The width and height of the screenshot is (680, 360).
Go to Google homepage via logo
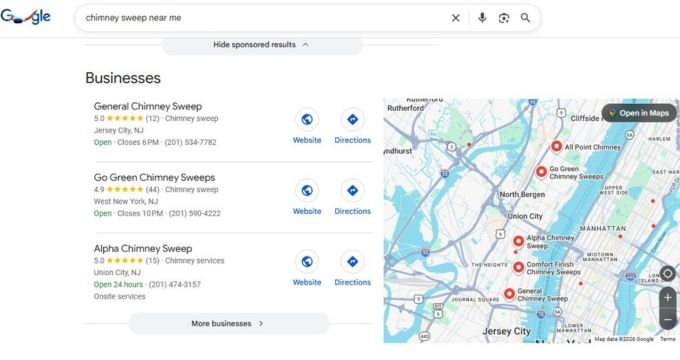click(x=26, y=16)
